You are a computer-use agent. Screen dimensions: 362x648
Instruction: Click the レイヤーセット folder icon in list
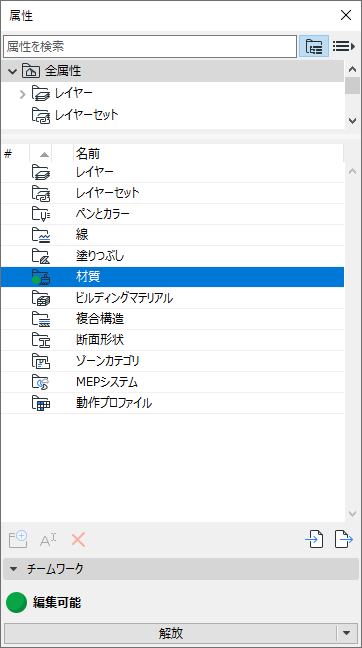[40, 193]
